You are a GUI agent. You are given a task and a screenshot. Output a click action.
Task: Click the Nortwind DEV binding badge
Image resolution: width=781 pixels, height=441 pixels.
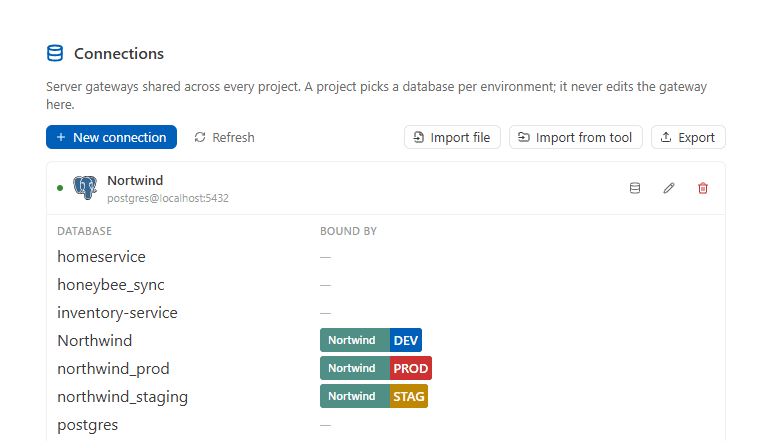click(x=371, y=340)
